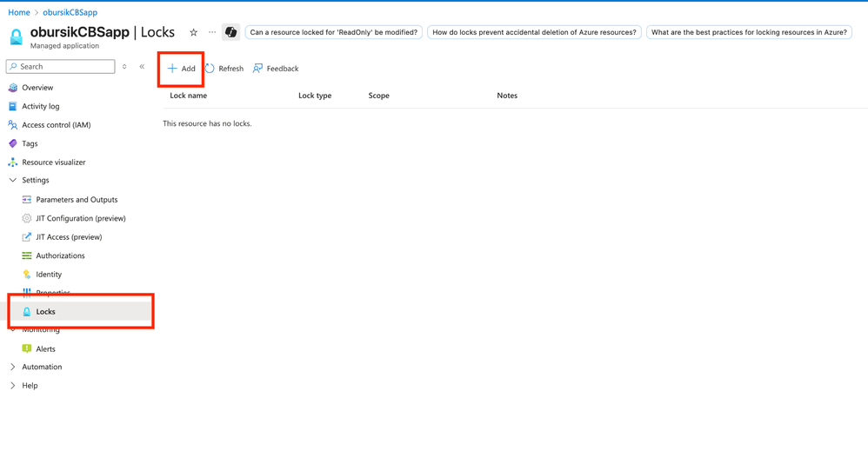Image resolution: width=868 pixels, height=451 pixels.
Task: Open Resource visualizer
Action: (53, 162)
